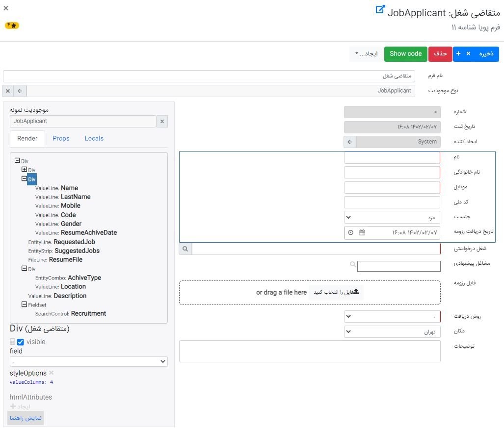The height and width of the screenshot is (431, 504).
Task: Click the valueColumns: 4 style value
Action: click(x=31, y=382)
